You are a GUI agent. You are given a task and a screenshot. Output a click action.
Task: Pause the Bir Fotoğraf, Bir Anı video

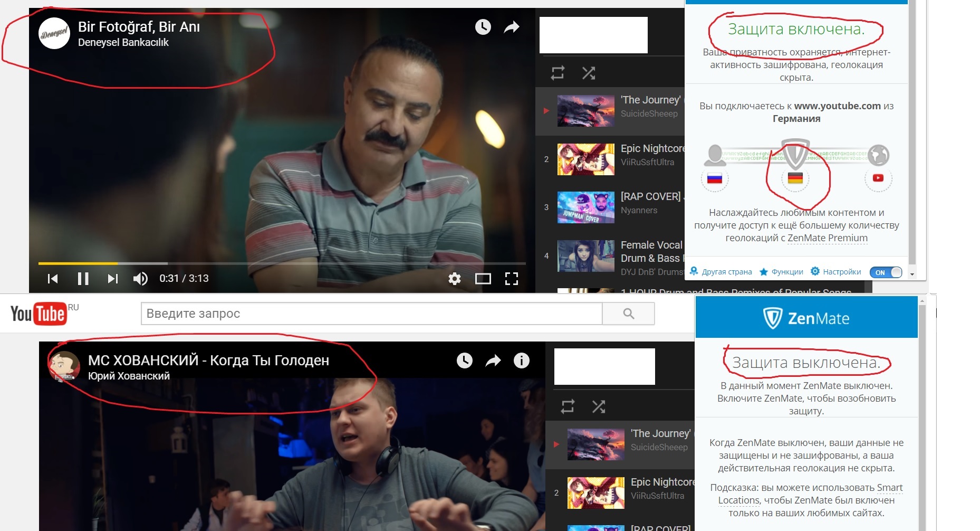click(x=83, y=278)
